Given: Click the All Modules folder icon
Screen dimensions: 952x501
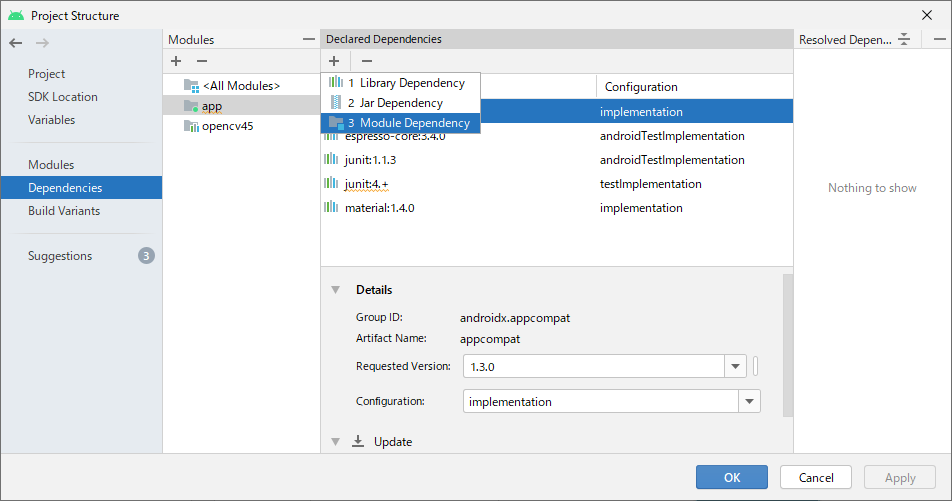Looking at the screenshot, I should (x=191, y=86).
